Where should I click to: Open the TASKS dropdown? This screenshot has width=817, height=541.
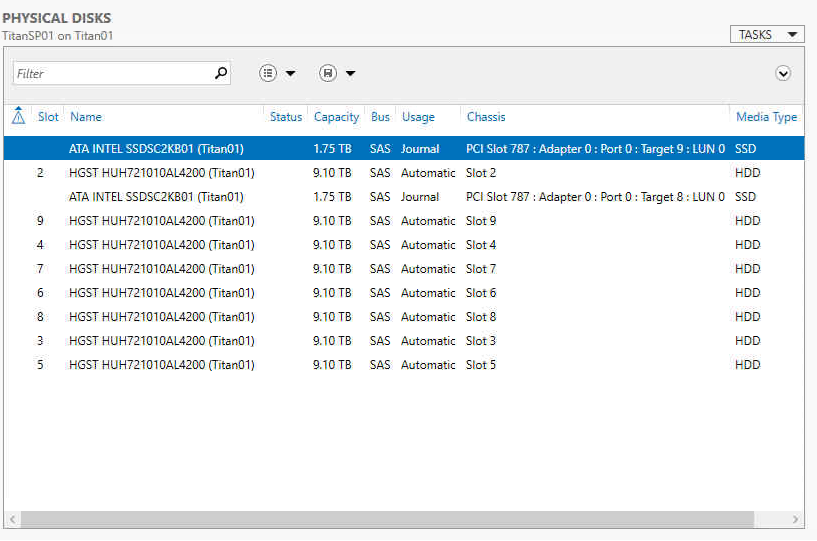[x=767, y=34]
